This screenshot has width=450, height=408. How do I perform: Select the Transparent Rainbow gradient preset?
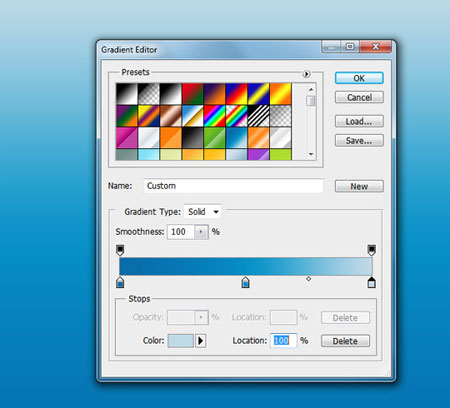[237, 116]
